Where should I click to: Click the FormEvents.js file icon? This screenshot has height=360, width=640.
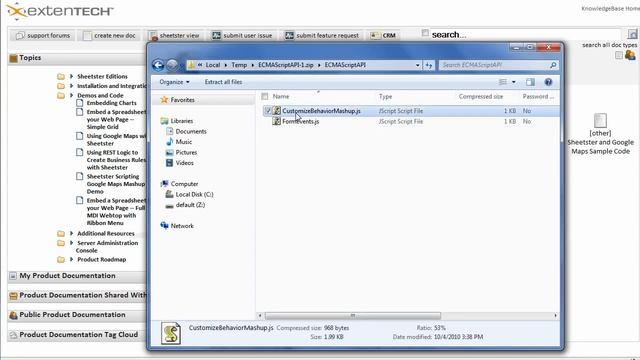[276, 121]
